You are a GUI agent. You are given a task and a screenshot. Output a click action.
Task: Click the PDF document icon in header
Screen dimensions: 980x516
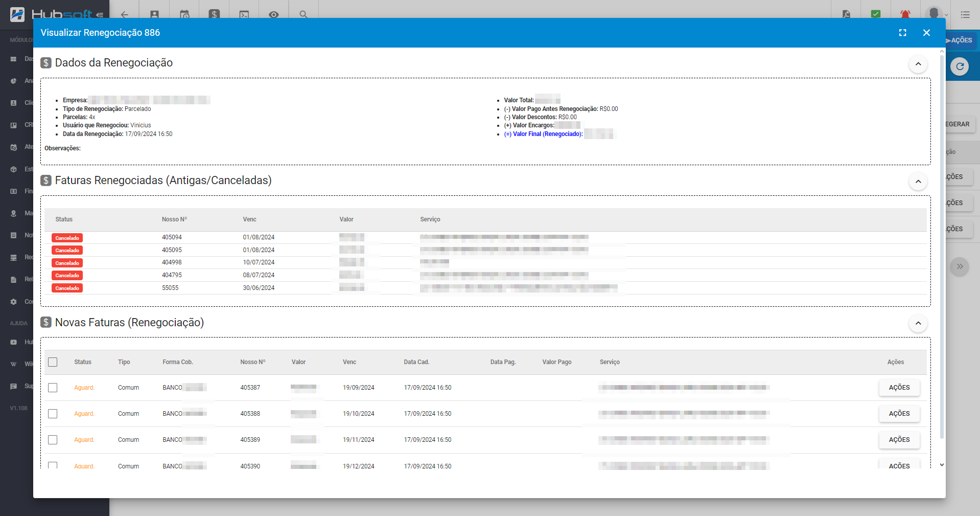tap(846, 14)
